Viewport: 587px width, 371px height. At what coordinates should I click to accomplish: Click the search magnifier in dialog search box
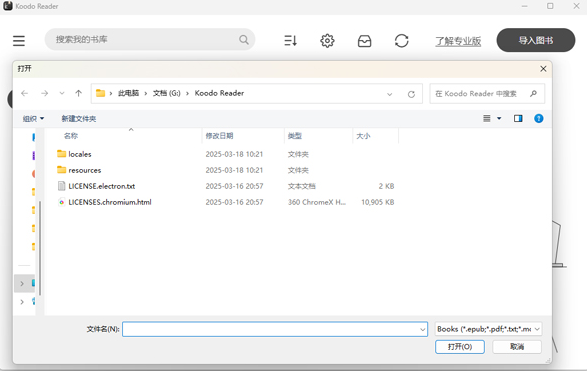[x=533, y=94]
